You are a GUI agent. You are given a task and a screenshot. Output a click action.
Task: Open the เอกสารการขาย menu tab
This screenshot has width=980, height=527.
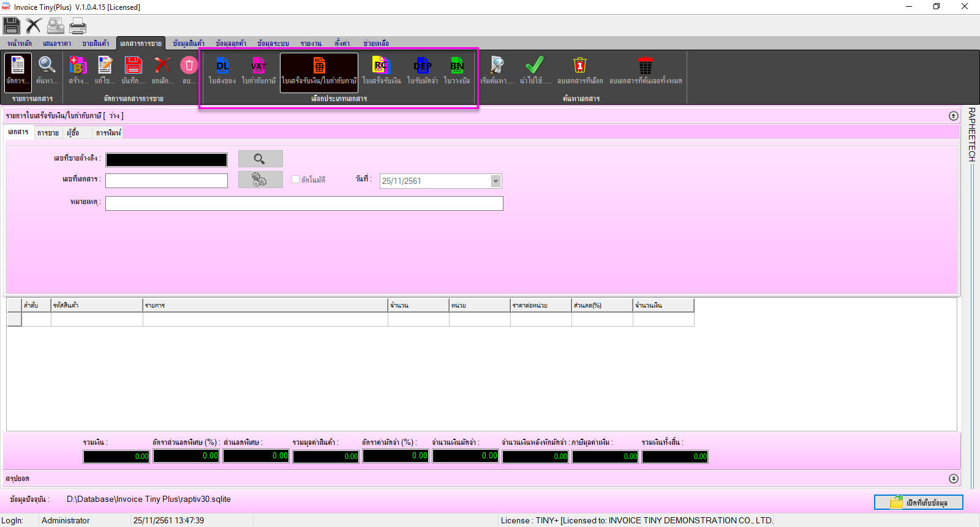[x=141, y=44]
